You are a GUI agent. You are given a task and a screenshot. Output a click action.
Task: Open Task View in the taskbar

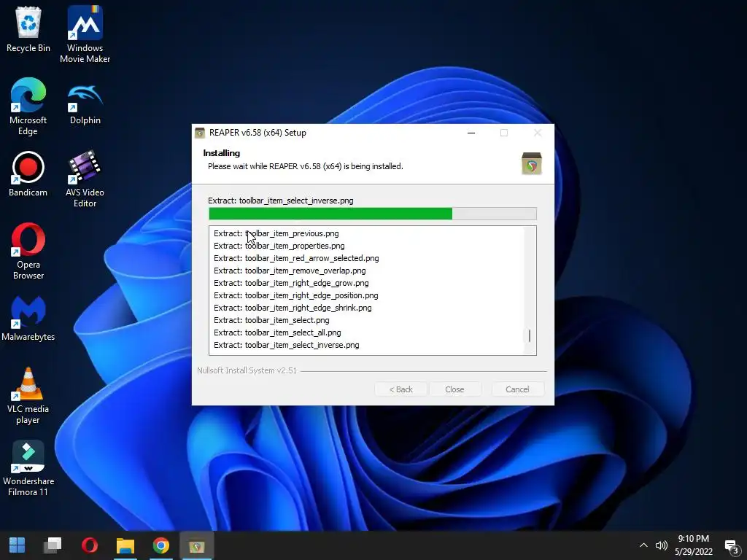pos(53,545)
